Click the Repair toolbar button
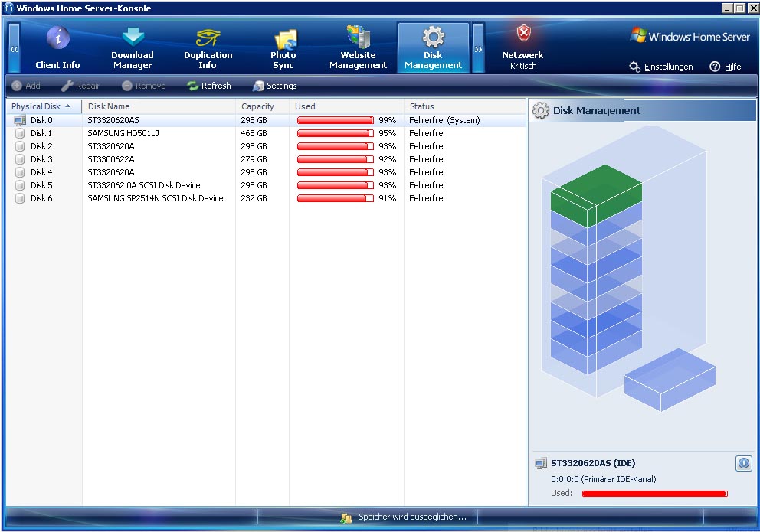Screen dimensions: 760x532 point(80,86)
